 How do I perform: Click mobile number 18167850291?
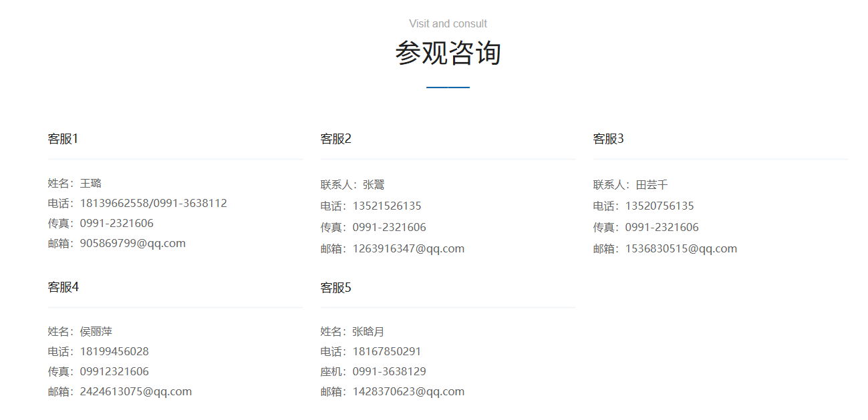(387, 351)
